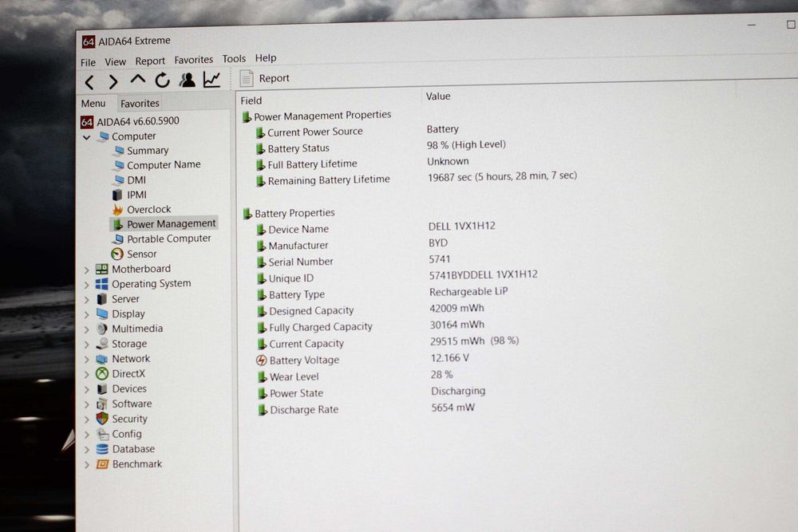This screenshot has width=798, height=532.
Task: Click the Discharge Rate row label
Action: [x=304, y=410]
